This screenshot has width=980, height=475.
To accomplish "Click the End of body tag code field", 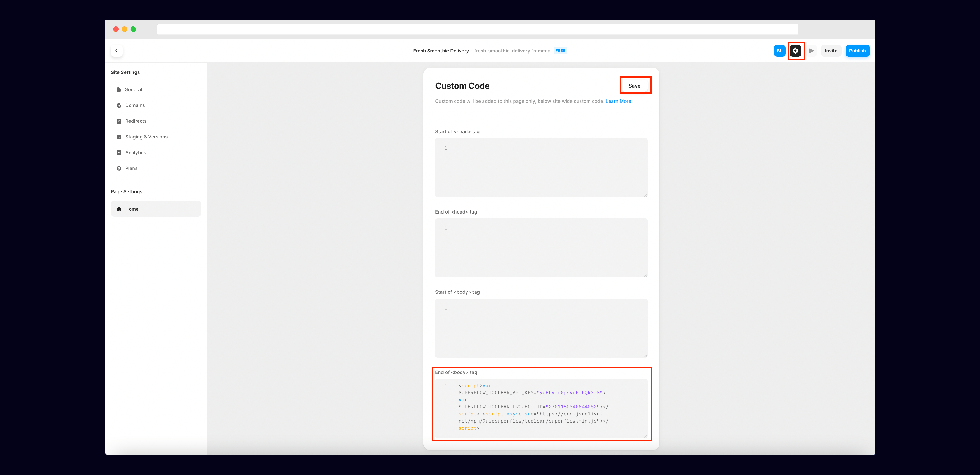I will pyautogui.click(x=541, y=408).
